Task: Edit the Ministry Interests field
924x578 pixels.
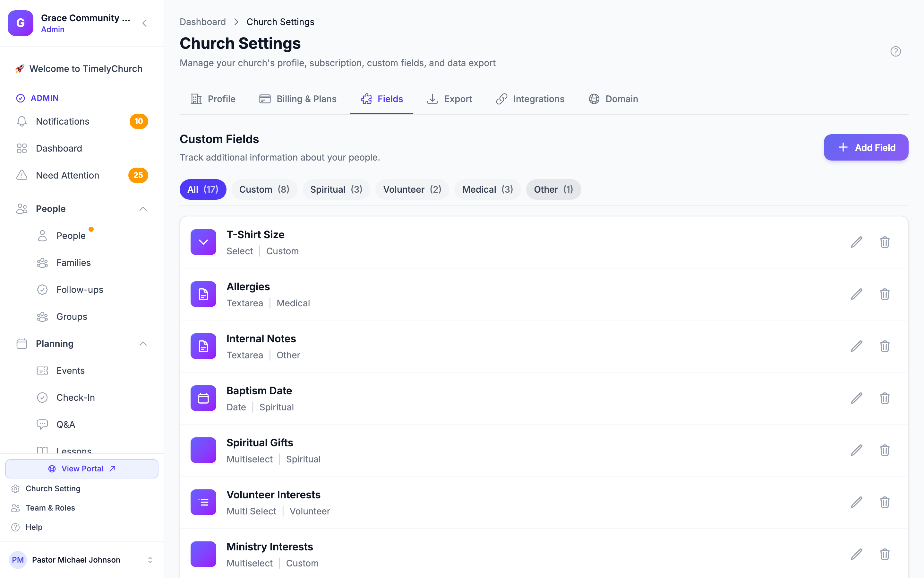Action: [856, 554]
